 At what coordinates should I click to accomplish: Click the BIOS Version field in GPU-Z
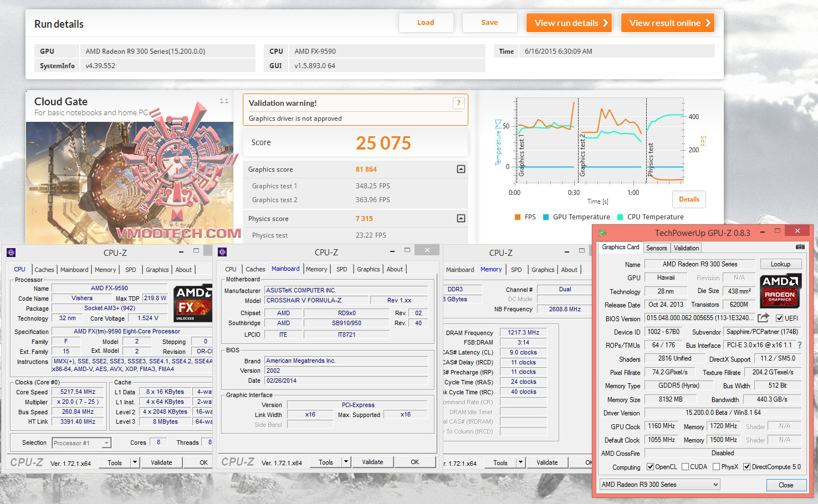699,318
